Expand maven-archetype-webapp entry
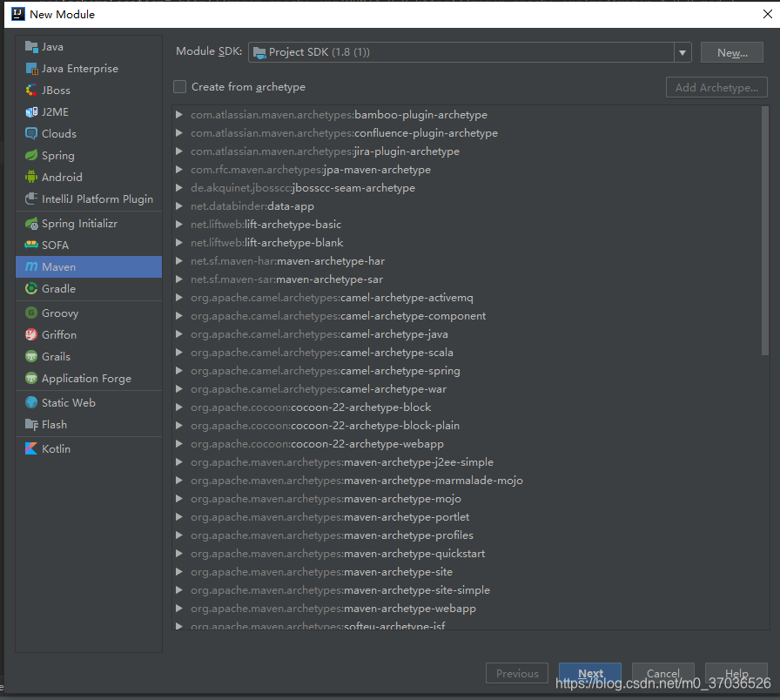 pos(179,609)
